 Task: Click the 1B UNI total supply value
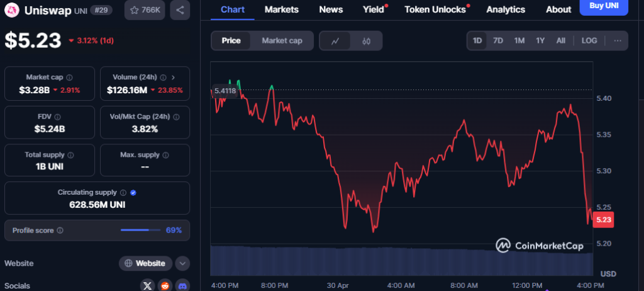(50, 167)
